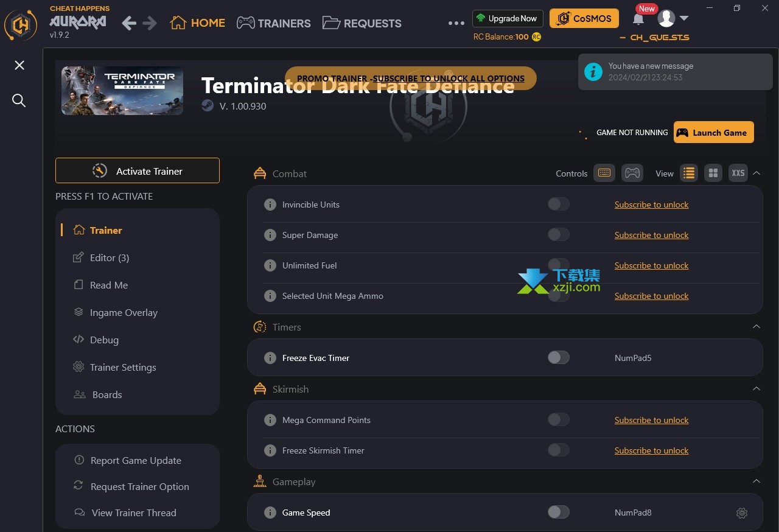Click Subscribe to unlock for Unlimited Fuel
Screen dimensions: 779x532
click(x=651, y=265)
